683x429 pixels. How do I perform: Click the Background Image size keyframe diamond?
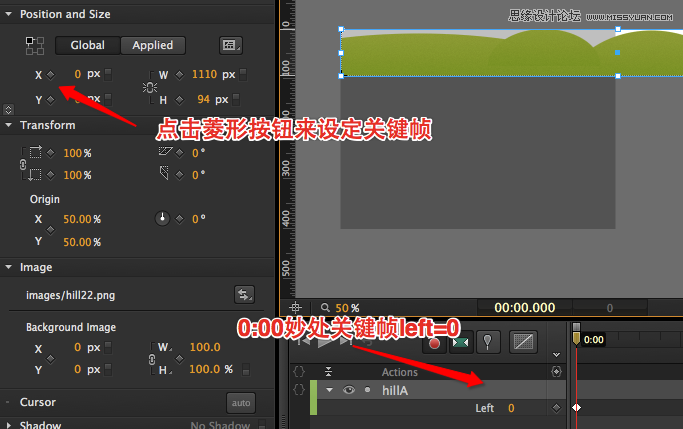click(179, 358)
